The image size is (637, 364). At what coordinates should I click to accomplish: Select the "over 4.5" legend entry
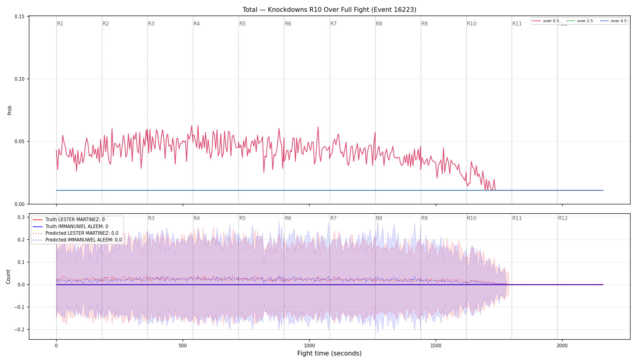pyautogui.click(x=613, y=21)
